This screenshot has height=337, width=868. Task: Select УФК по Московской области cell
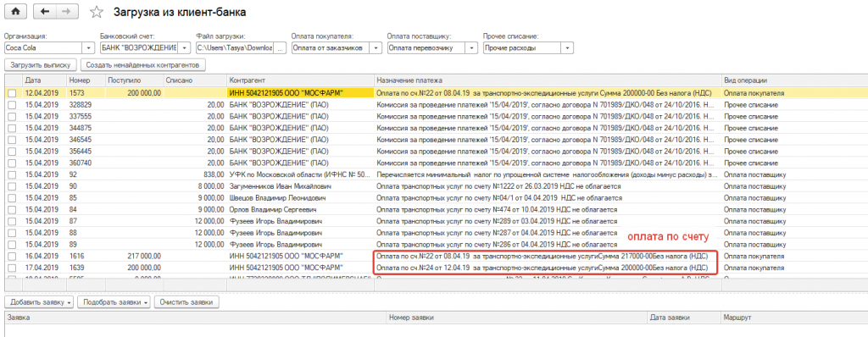[x=301, y=175]
